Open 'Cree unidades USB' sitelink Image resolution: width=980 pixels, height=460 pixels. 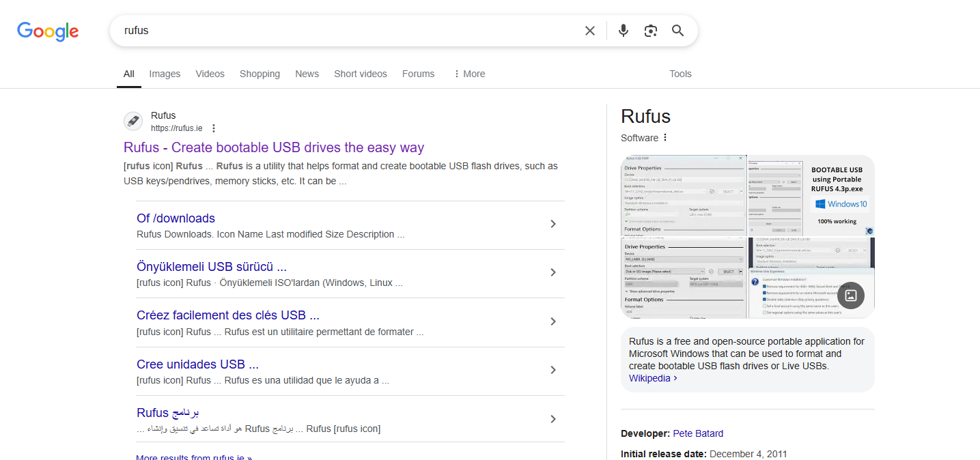click(x=197, y=364)
